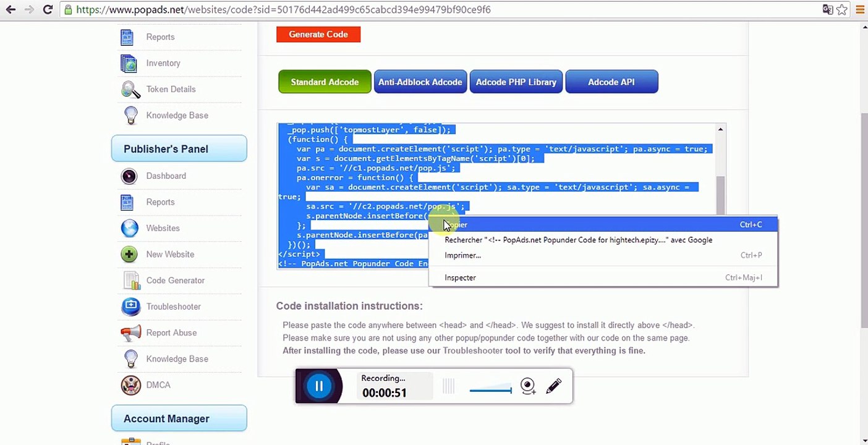This screenshot has height=445, width=868.
Task: Click the New Website plus icon
Action: pyautogui.click(x=129, y=254)
